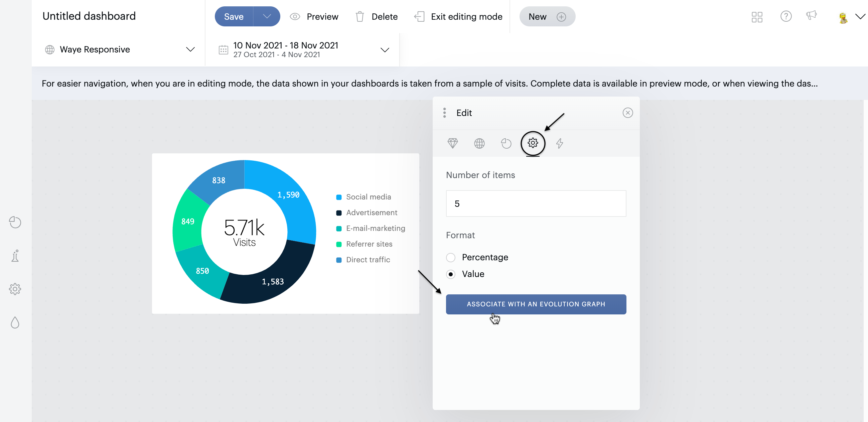Open the lightning bolt tab in Edit panel
This screenshot has width=868, height=422.
click(x=559, y=143)
